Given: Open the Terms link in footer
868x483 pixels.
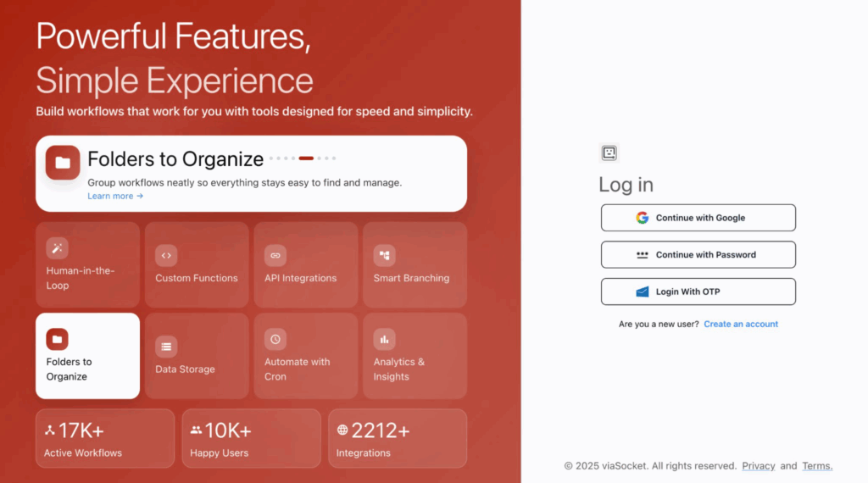Looking at the screenshot, I should click(x=817, y=466).
